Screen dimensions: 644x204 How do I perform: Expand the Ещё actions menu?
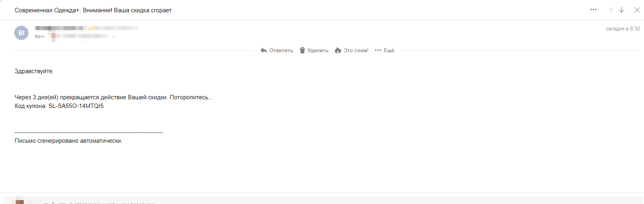tap(389, 50)
